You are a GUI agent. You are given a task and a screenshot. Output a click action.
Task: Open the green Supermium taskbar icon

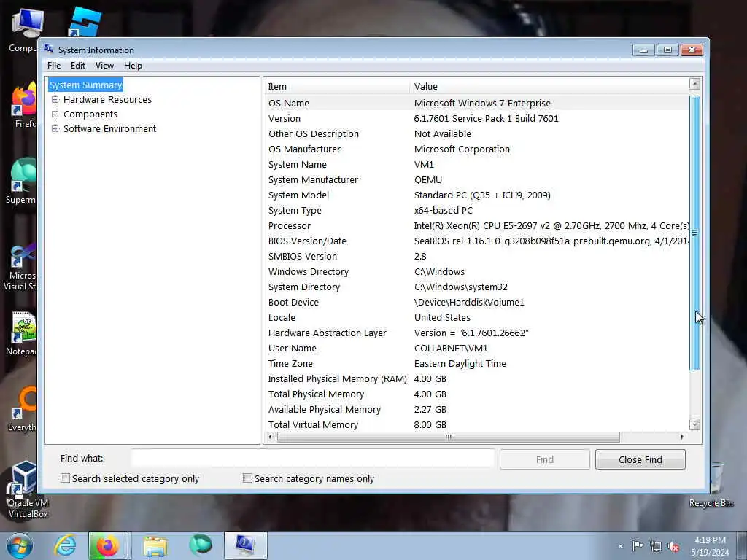pos(200,545)
